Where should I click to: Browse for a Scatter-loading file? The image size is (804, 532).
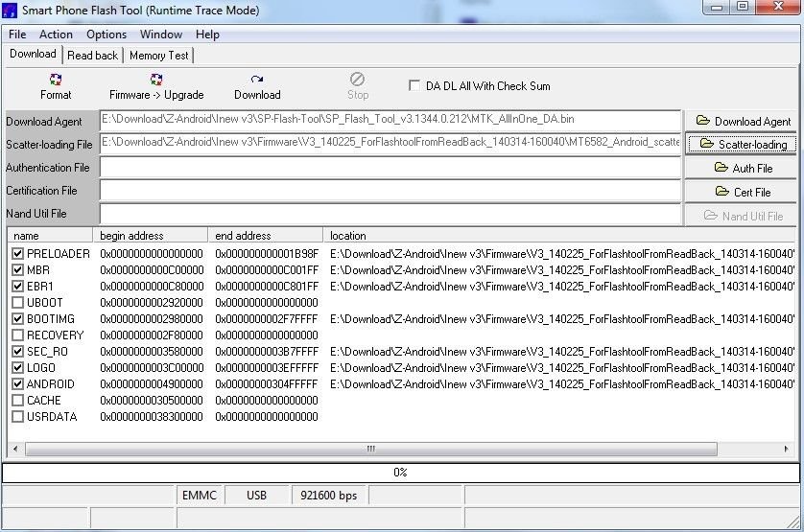click(743, 145)
